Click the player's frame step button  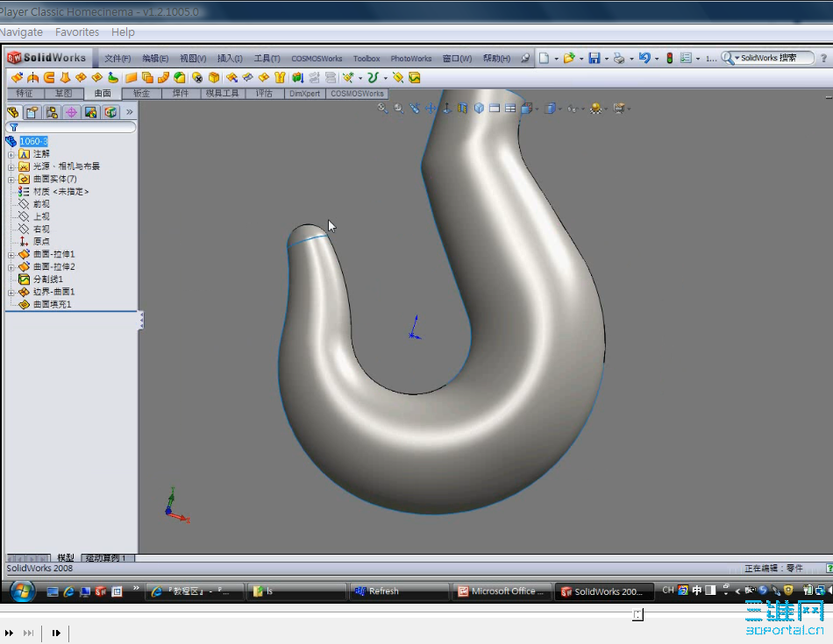tap(56, 633)
